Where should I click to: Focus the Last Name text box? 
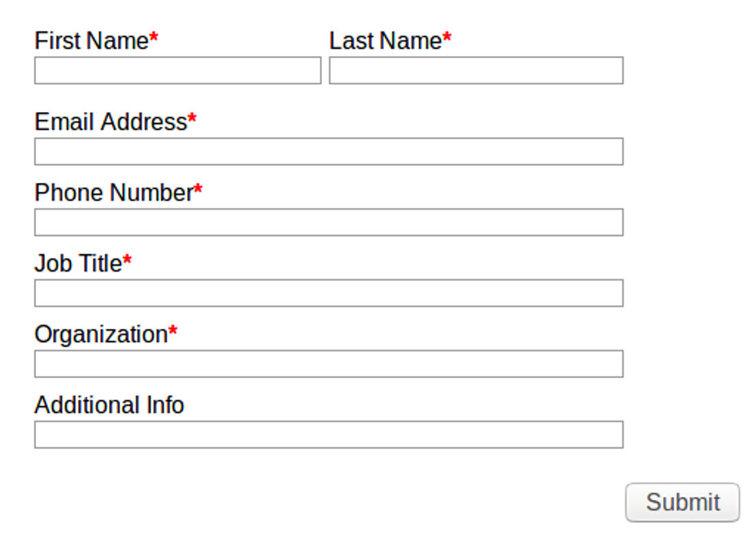(x=476, y=70)
